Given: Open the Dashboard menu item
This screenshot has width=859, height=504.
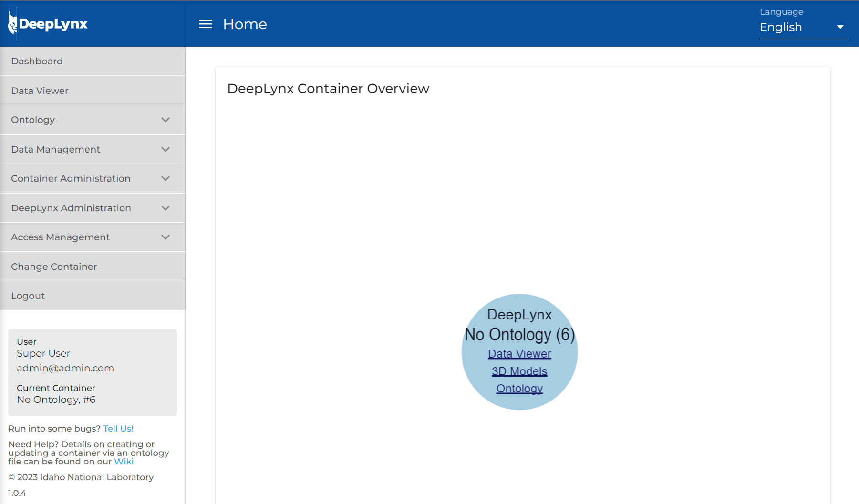Looking at the screenshot, I should click(x=93, y=61).
